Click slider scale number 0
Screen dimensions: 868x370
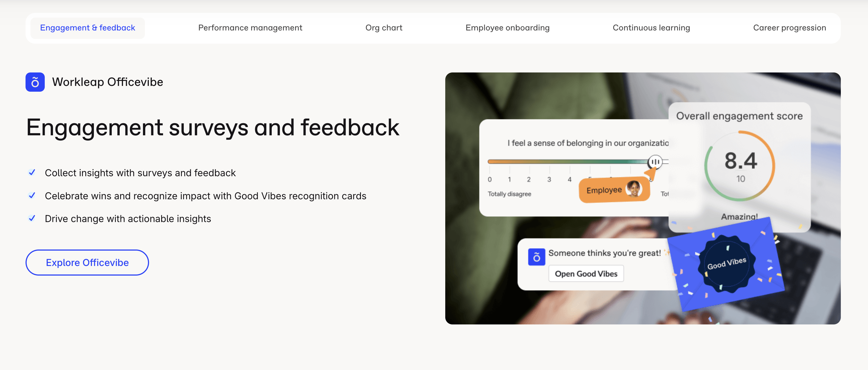(490, 180)
